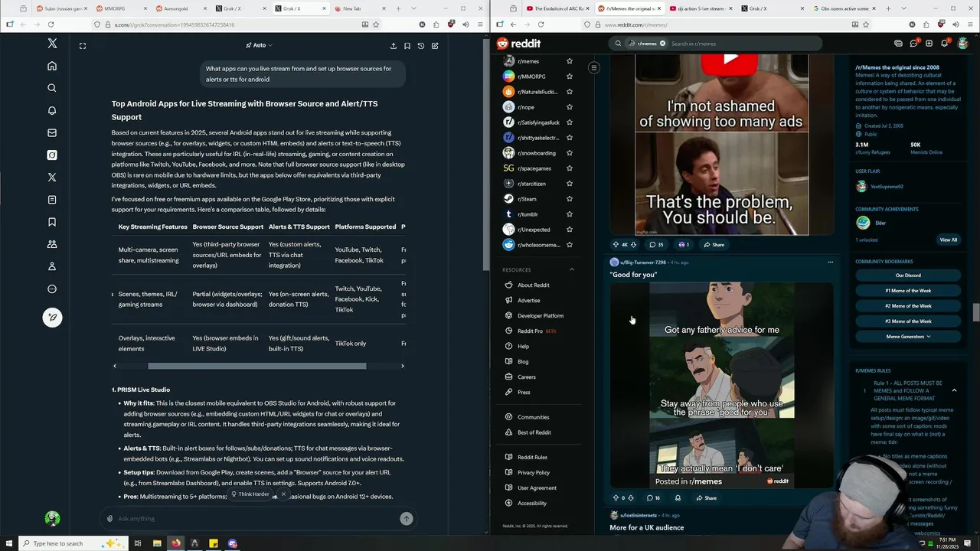980x551 pixels.
Task: Open Profile icon in X sidebar
Action: 52,266
